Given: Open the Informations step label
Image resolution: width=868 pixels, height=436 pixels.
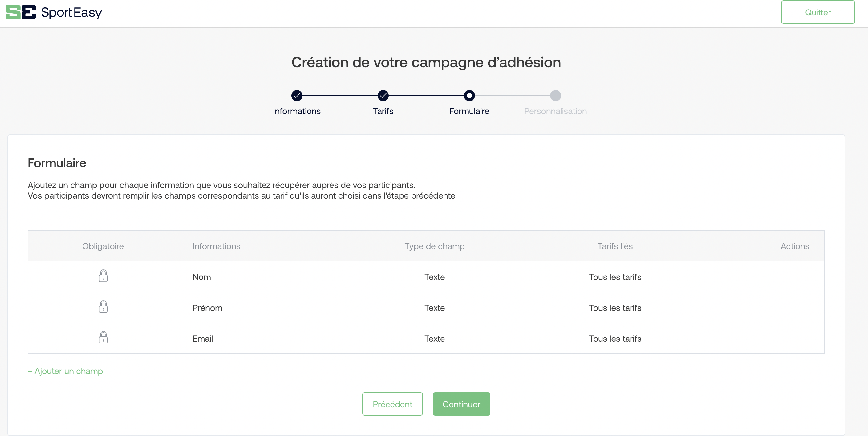Looking at the screenshot, I should [x=297, y=111].
